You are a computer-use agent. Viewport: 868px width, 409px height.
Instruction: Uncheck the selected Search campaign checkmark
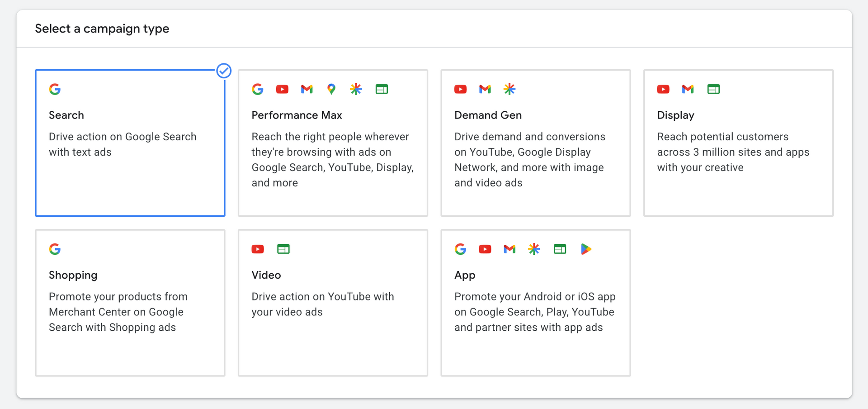tap(224, 71)
